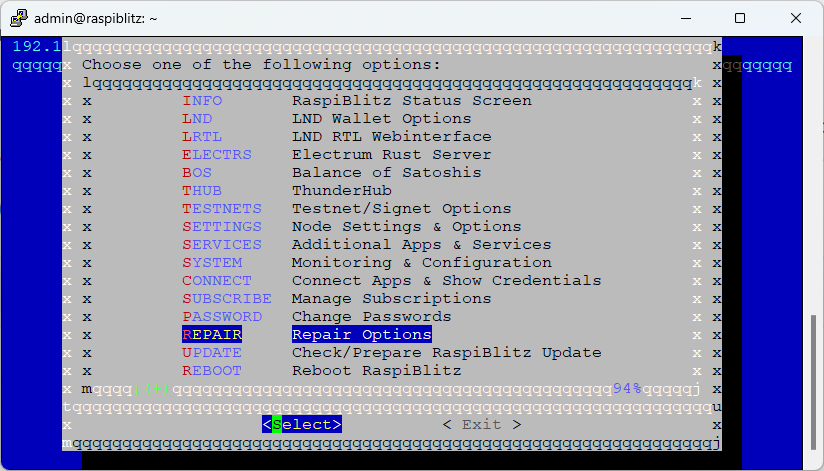Minimize the PuTTY terminal window

686,18
